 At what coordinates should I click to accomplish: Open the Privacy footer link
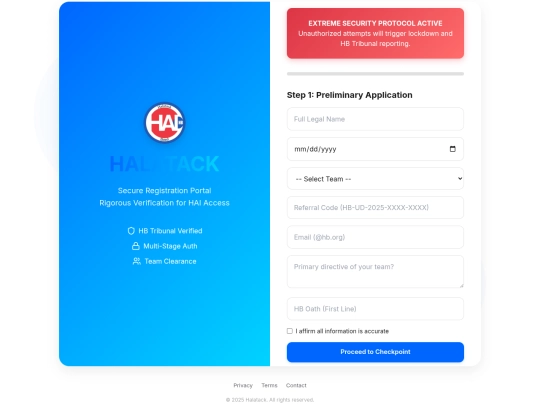[x=243, y=385]
